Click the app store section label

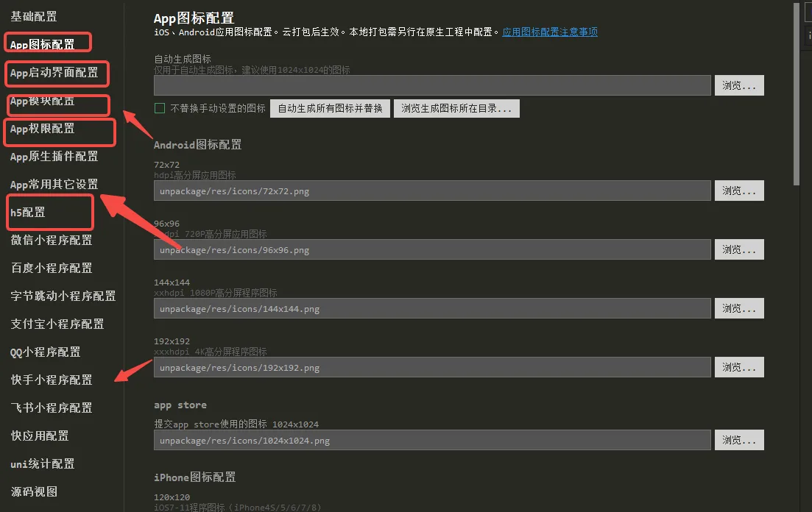pyautogui.click(x=180, y=405)
